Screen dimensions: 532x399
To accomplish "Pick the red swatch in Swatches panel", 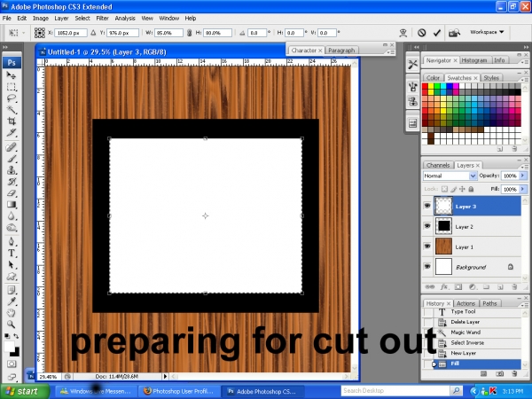I will [x=425, y=86].
